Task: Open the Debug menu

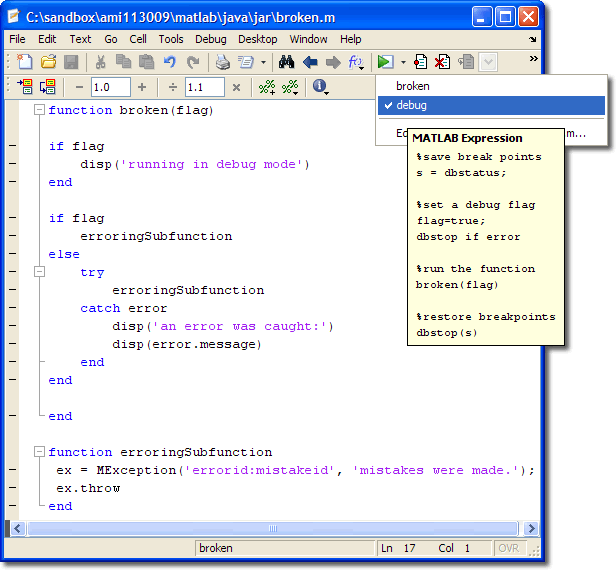Action: coord(210,39)
